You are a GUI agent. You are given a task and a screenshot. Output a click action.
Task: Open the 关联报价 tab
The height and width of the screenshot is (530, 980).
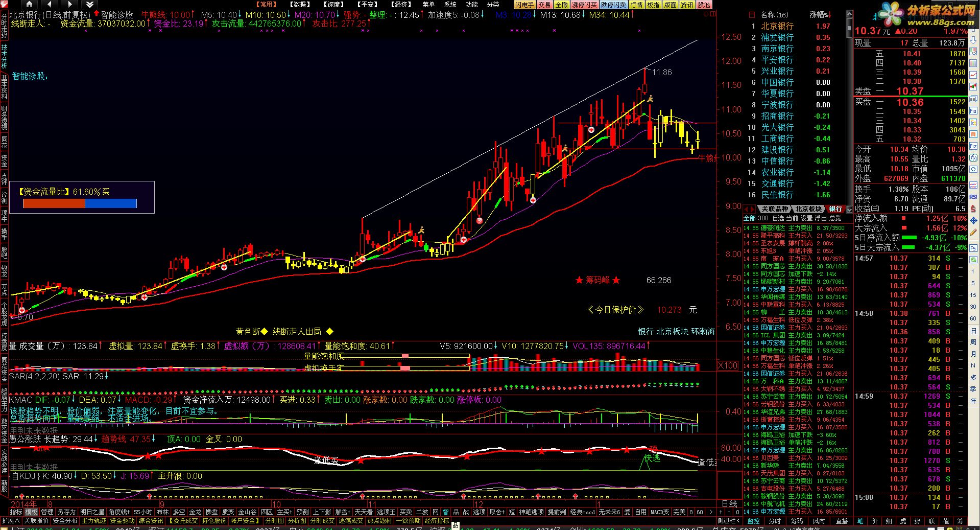pyautogui.click(x=36, y=521)
